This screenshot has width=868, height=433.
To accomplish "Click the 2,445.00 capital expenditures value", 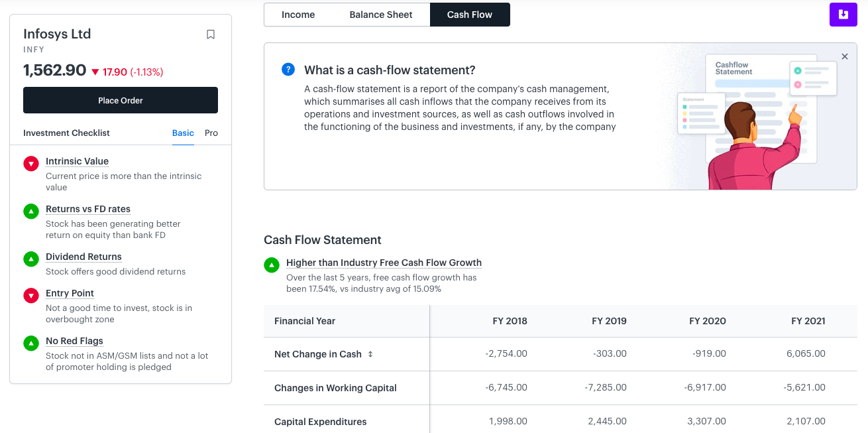I will [607, 421].
